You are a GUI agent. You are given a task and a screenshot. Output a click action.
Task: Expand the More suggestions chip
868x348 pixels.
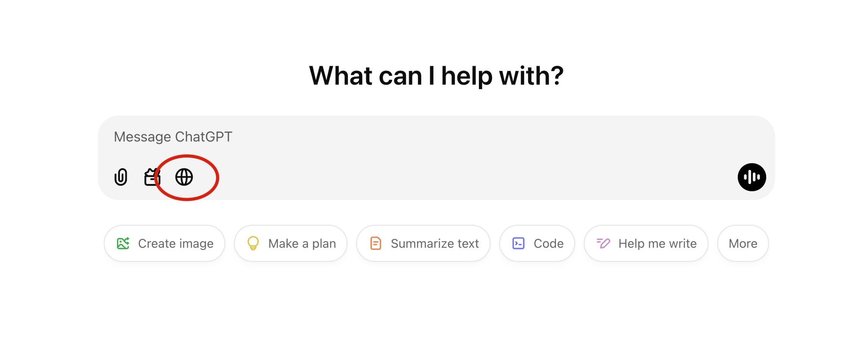[x=743, y=243]
